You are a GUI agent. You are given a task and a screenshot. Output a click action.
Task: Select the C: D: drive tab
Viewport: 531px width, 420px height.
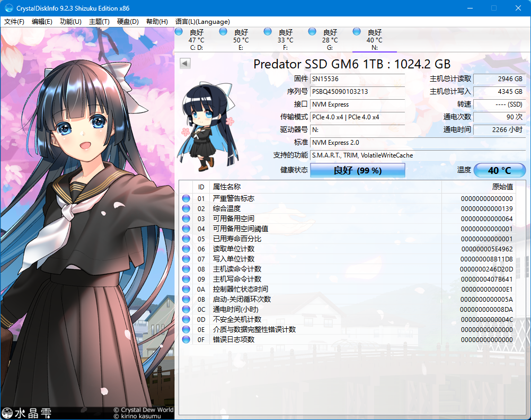[197, 40]
